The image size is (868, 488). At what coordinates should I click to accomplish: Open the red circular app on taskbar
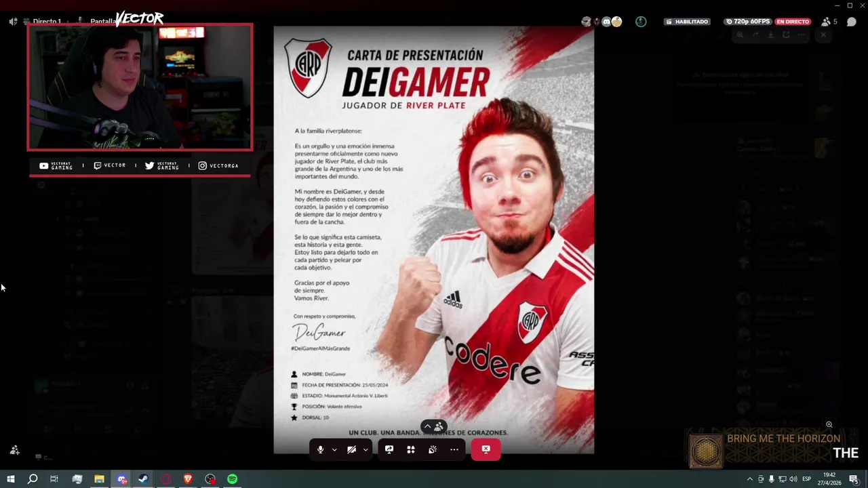(166, 479)
